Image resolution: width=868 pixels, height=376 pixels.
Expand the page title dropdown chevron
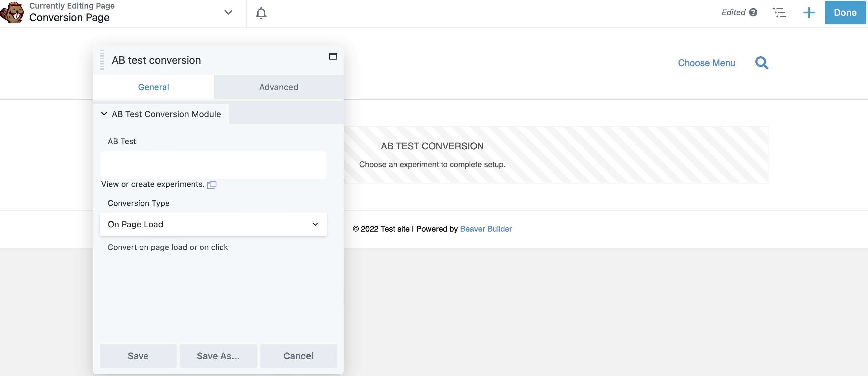(x=228, y=13)
